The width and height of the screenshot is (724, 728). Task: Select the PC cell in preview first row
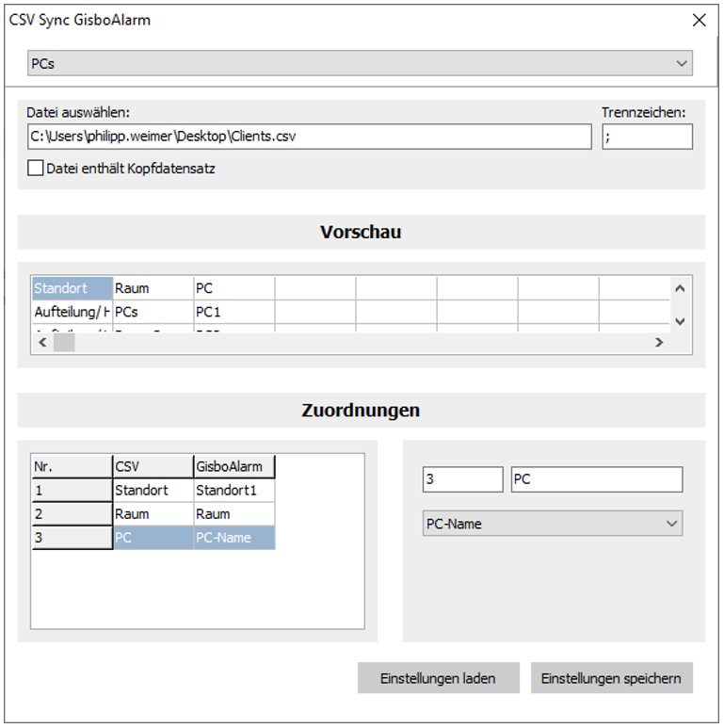tap(233, 288)
